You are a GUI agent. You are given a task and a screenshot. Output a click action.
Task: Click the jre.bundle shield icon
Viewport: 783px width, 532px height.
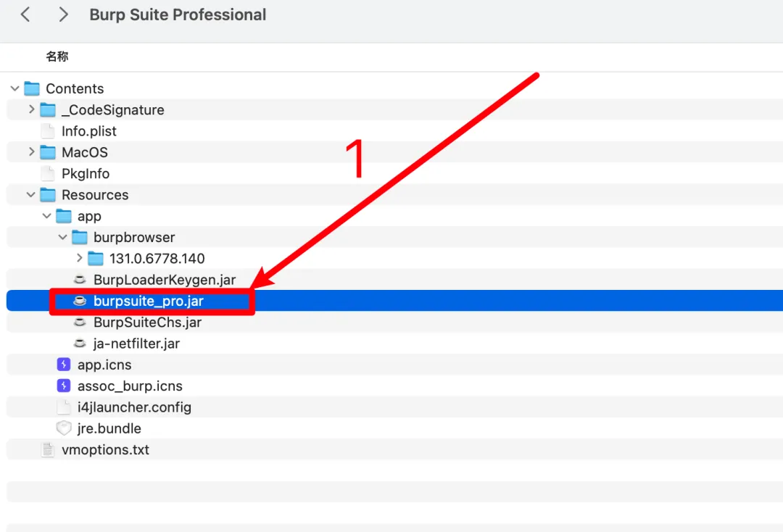(x=64, y=428)
